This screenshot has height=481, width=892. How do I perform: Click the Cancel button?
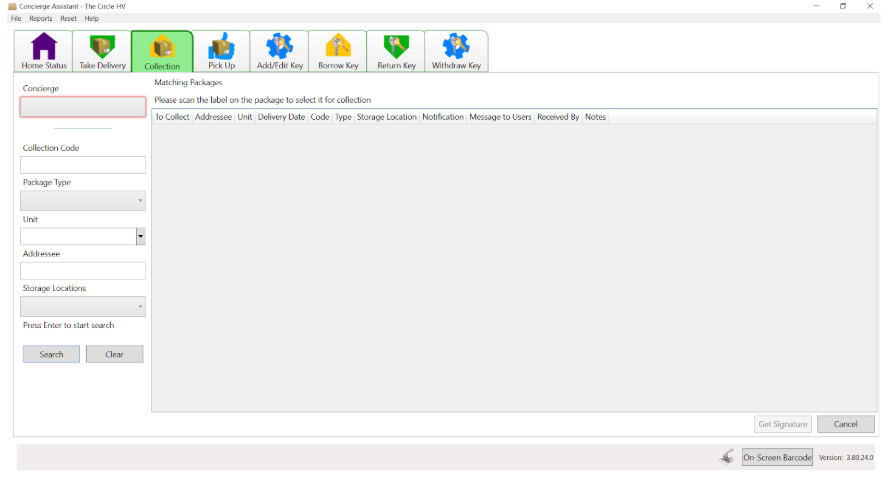pyautogui.click(x=845, y=424)
